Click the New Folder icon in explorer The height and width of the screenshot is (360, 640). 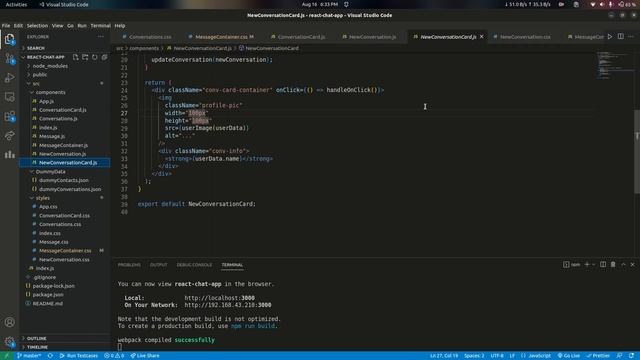(x=85, y=57)
